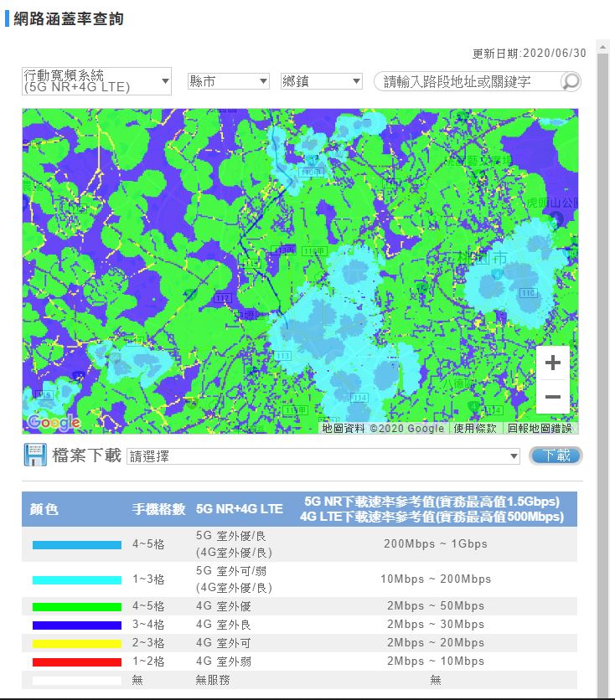Click the 手機格數 column header
This screenshot has height=700, width=615.
[158, 509]
